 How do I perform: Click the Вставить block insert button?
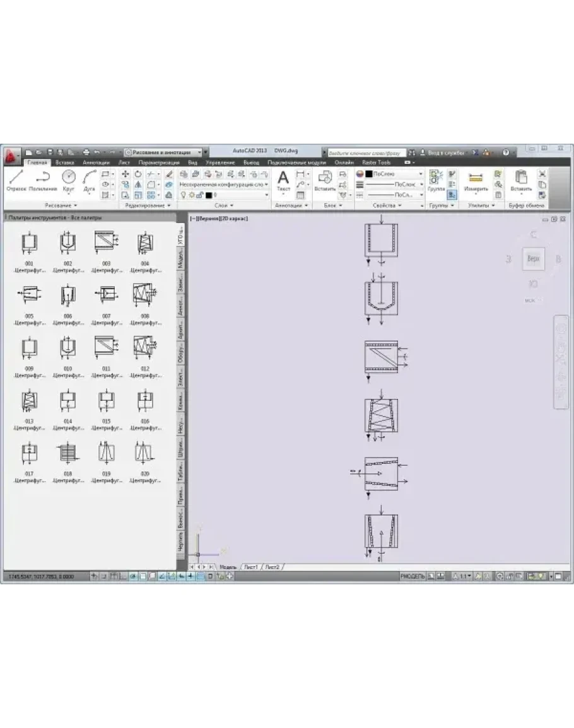coord(324,180)
